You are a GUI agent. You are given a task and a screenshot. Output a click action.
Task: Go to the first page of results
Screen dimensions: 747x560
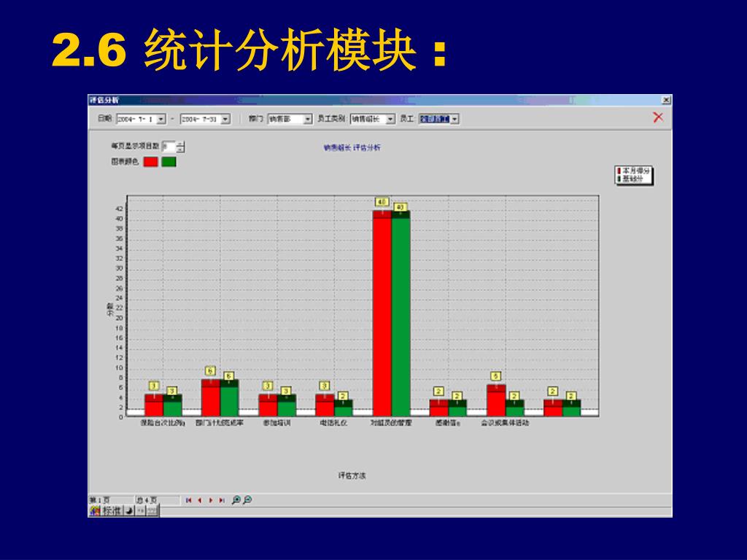[189, 500]
